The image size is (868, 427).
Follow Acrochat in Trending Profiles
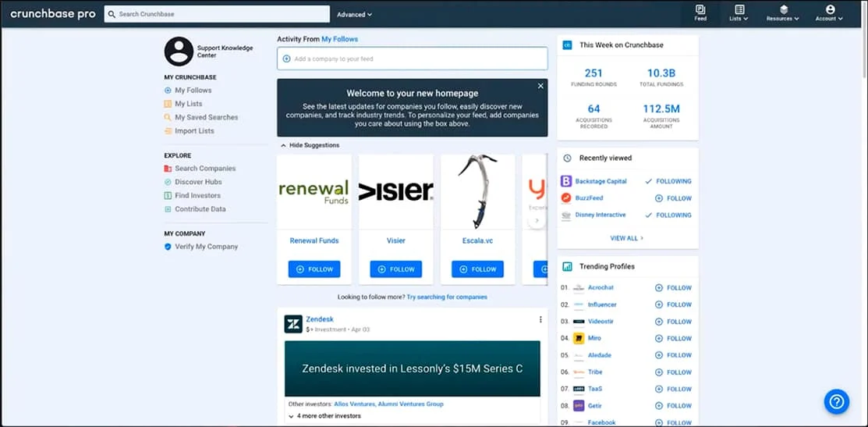[673, 288]
